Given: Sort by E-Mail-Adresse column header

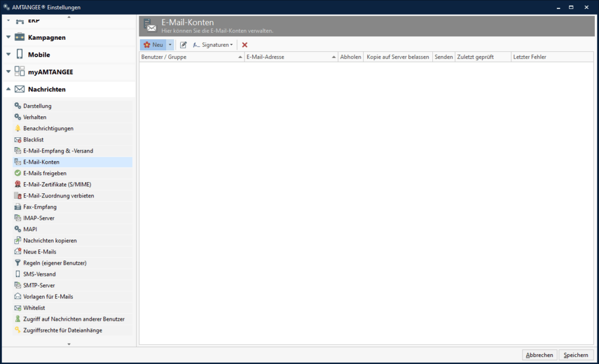Looking at the screenshot, I should pyautogui.click(x=291, y=57).
